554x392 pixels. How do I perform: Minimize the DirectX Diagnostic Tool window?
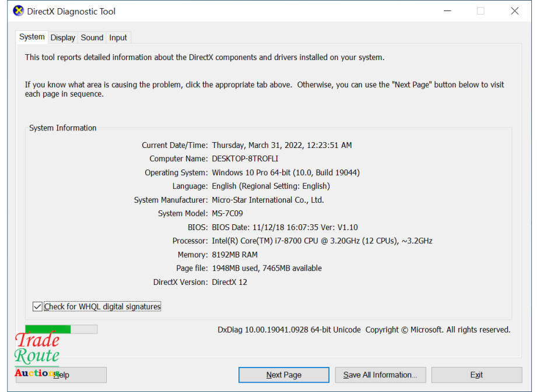tap(447, 11)
